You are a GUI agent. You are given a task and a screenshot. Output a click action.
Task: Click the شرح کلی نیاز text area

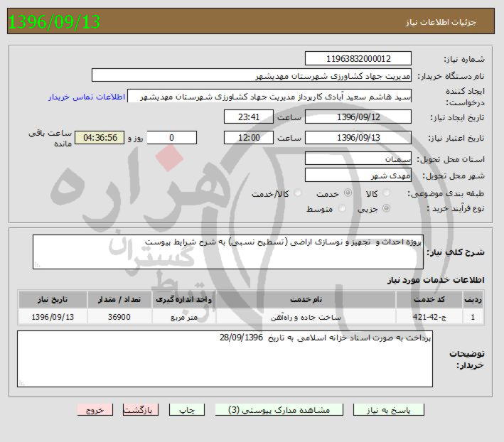[228, 252]
